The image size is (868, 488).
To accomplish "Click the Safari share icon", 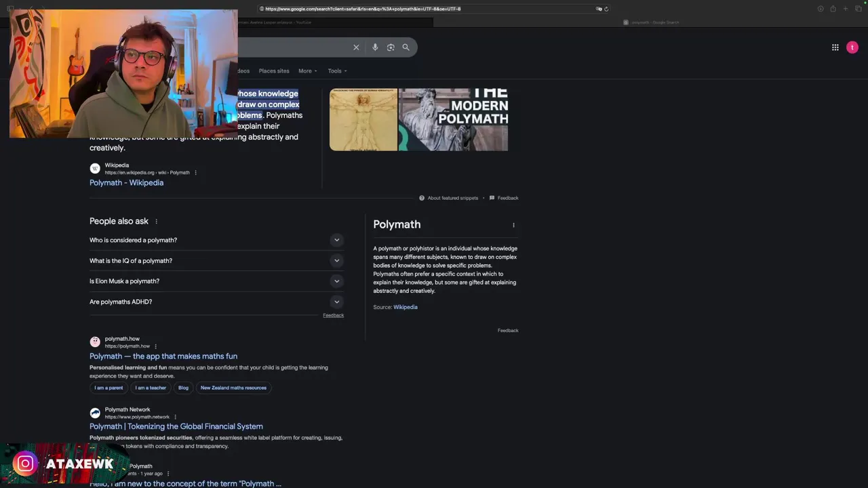I will click(x=833, y=9).
